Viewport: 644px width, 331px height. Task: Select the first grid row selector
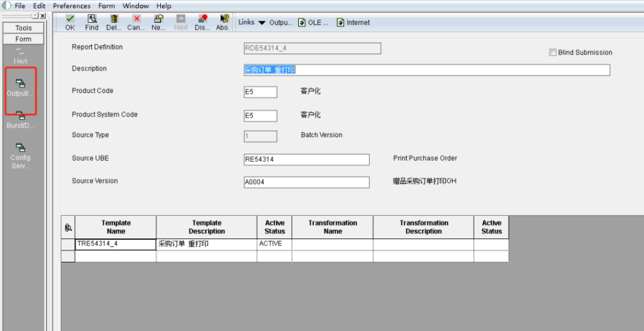tap(68, 244)
